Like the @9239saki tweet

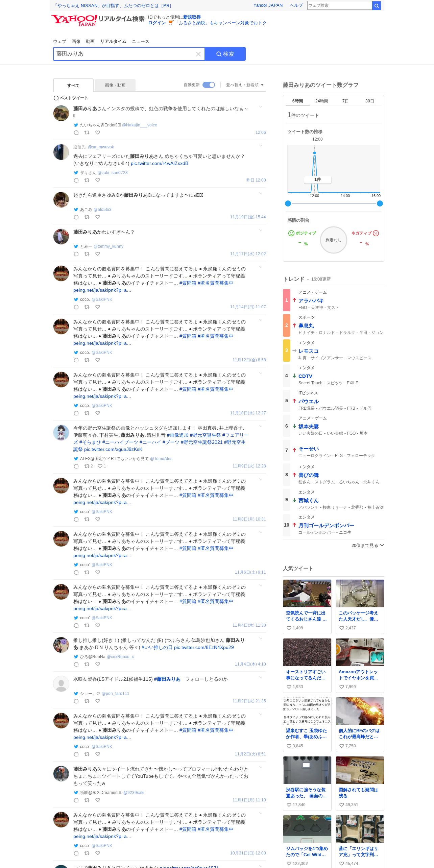98,800
